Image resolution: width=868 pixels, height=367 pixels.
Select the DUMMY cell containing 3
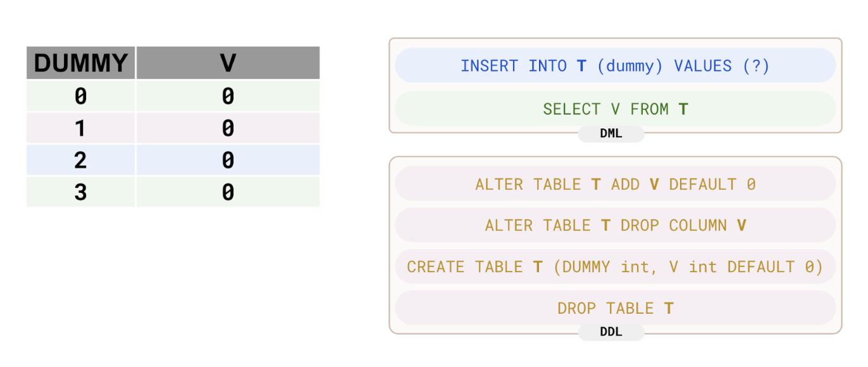[81, 192]
